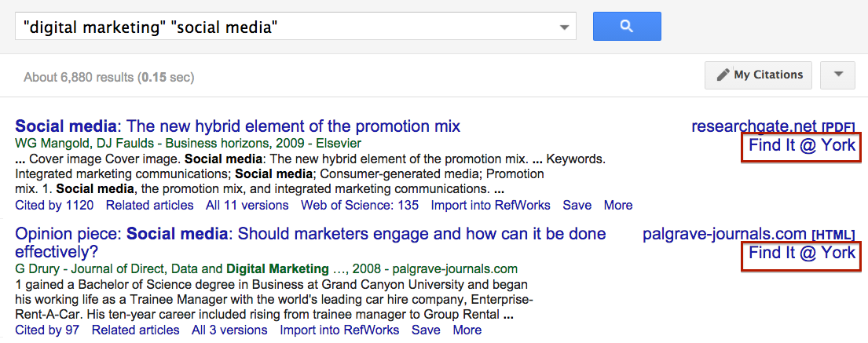Open the search box dropdown arrow

click(564, 27)
